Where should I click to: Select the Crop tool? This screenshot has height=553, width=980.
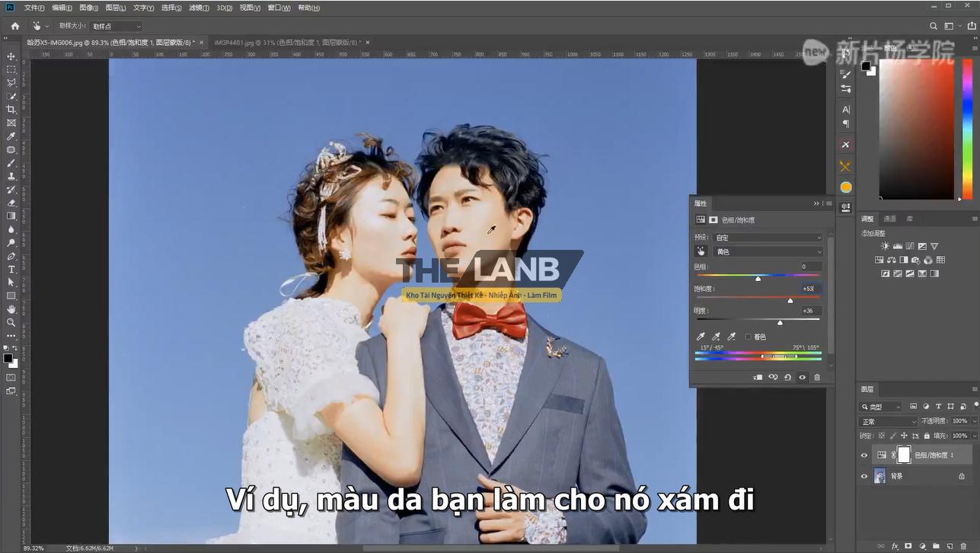[x=11, y=110]
